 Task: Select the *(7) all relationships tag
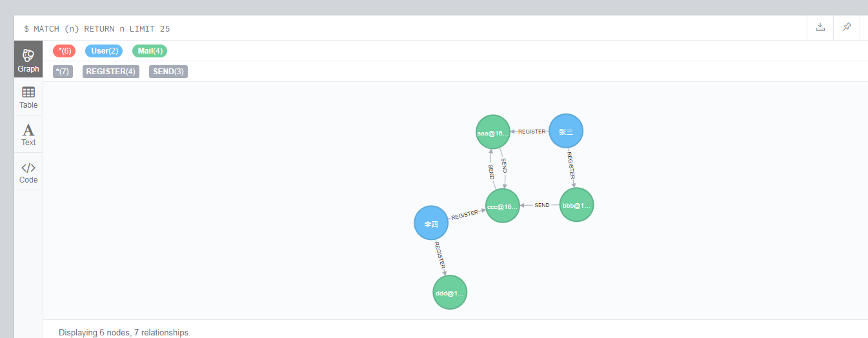[63, 72]
